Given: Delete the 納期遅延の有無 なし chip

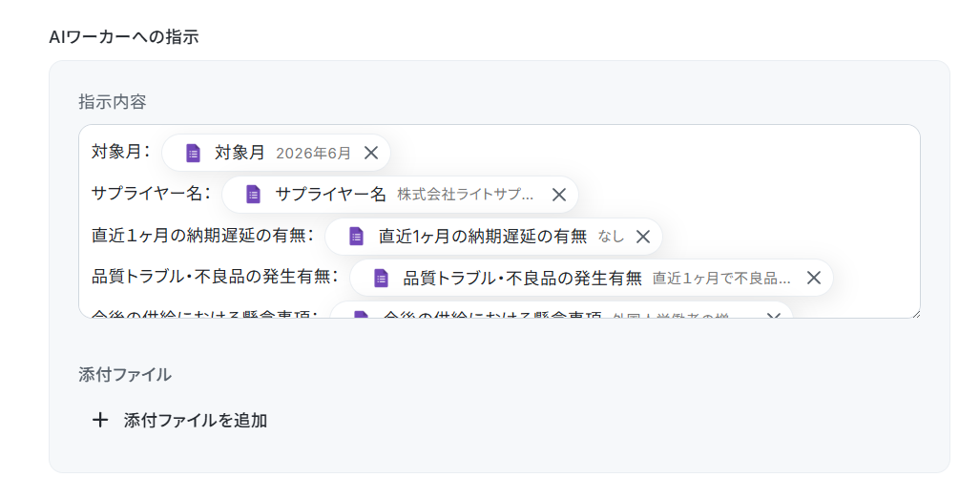Looking at the screenshot, I should (x=643, y=237).
